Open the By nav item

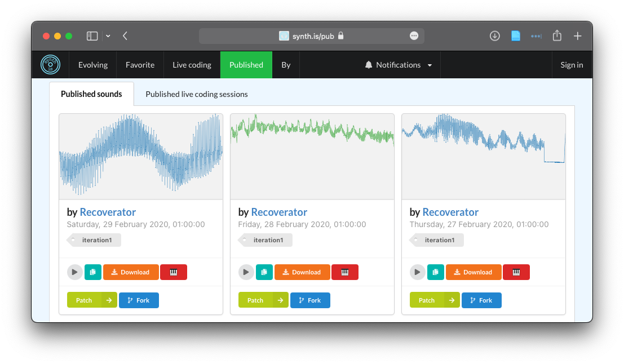[286, 65]
